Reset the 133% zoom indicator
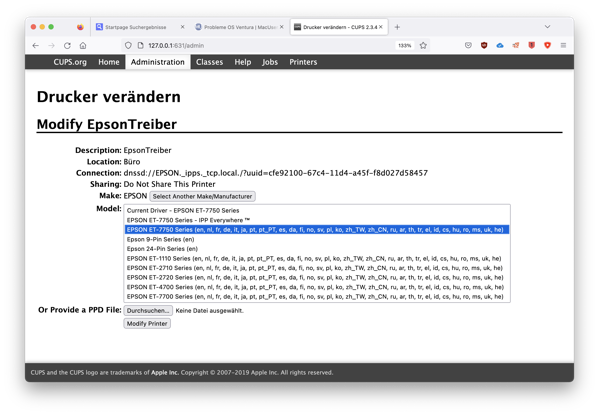 point(405,45)
